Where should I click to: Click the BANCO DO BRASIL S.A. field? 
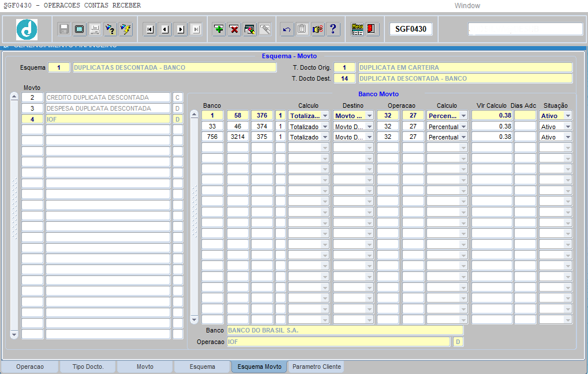pos(345,330)
